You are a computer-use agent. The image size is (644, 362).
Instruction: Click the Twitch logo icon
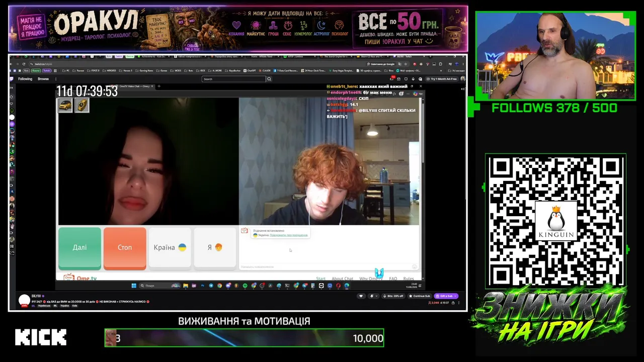pyautogui.click(x=12, y=79)
